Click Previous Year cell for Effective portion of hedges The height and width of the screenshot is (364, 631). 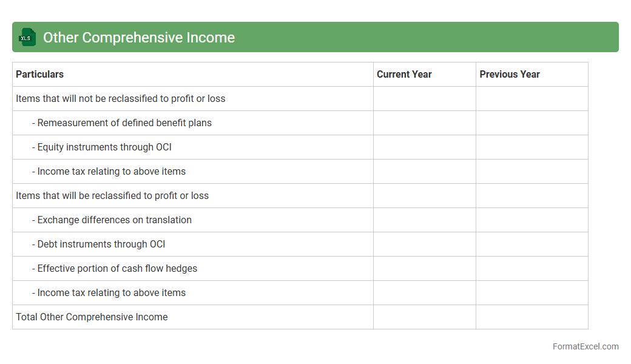[531, 268]
